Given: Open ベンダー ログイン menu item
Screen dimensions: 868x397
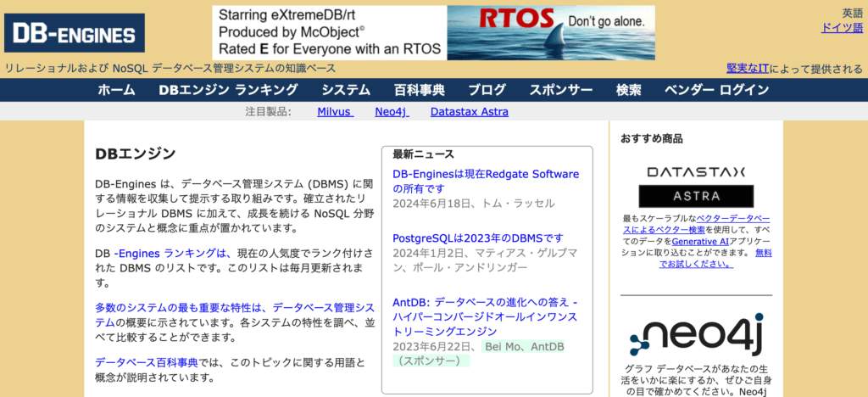Looking at the screenshot, I should tap(716, 90).
